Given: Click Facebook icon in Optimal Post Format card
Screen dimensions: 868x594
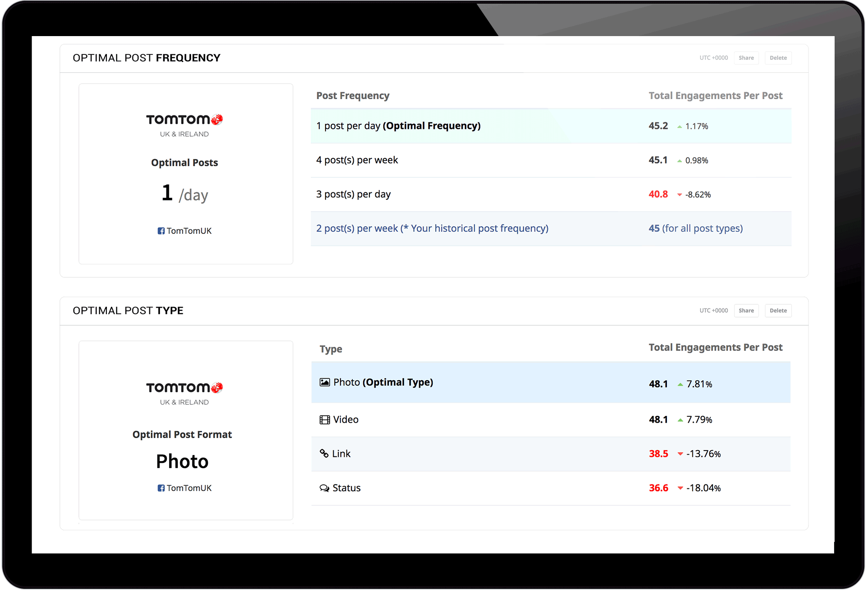Looking at the screenshot, I should coord(161,488).
